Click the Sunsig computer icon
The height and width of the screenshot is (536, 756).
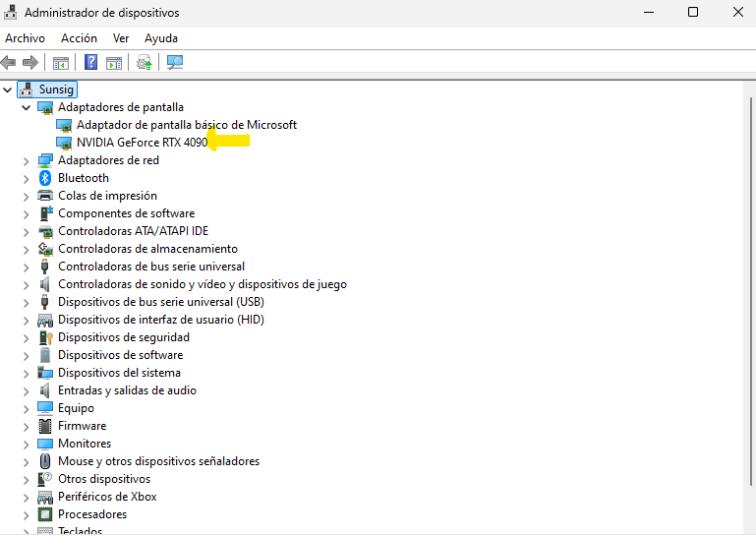(x=27, y=89)
